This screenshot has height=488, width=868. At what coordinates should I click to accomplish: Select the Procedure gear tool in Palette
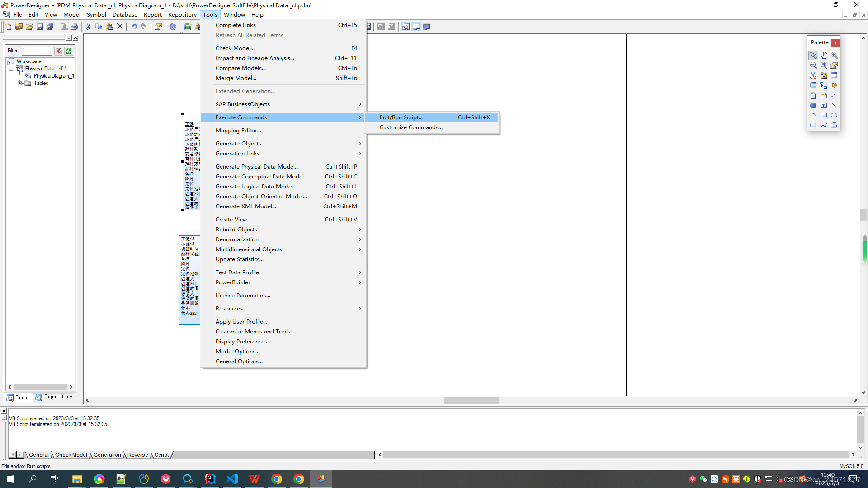pos(834,85)
